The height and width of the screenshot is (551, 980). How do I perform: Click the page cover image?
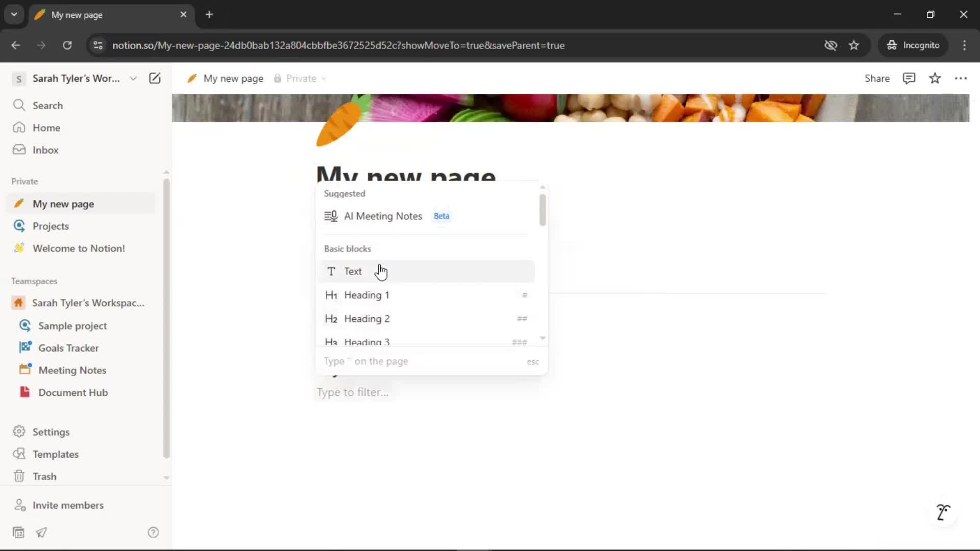(x=570, y=108)
